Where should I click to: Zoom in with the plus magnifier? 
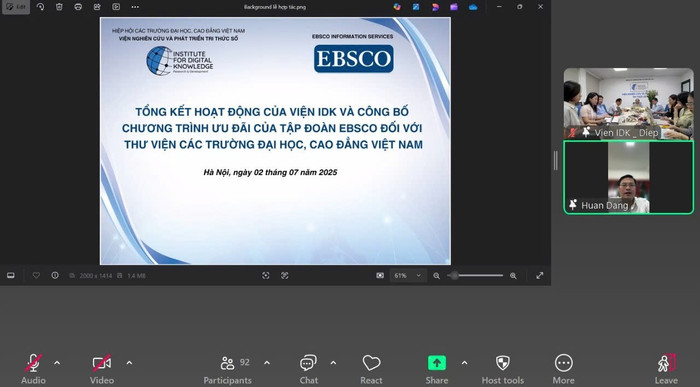tap(513, 276)
